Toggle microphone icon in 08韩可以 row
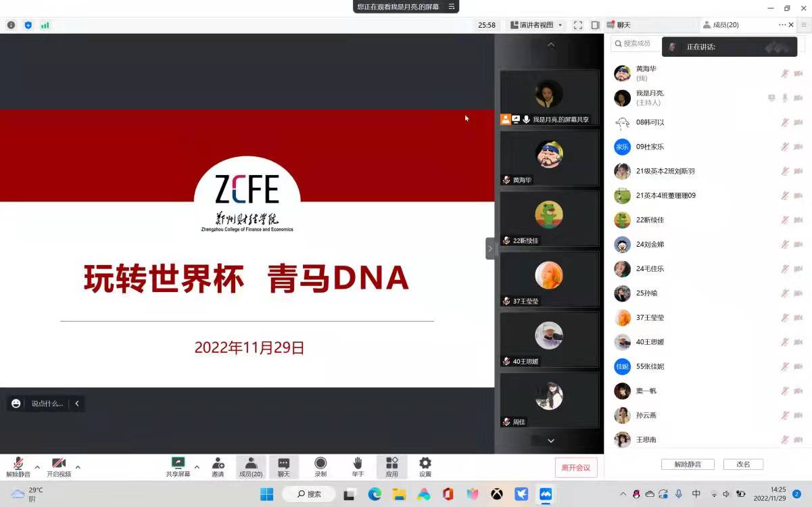The image size is (812, 507). 785,122
